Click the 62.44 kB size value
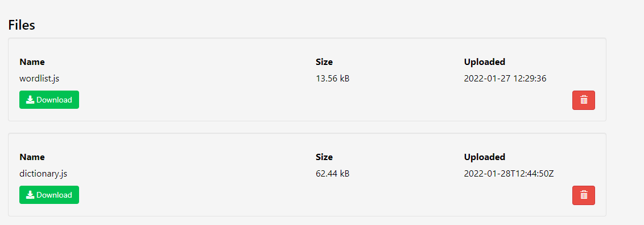Screen dimensions: 644x225 (x=333, y=174)
